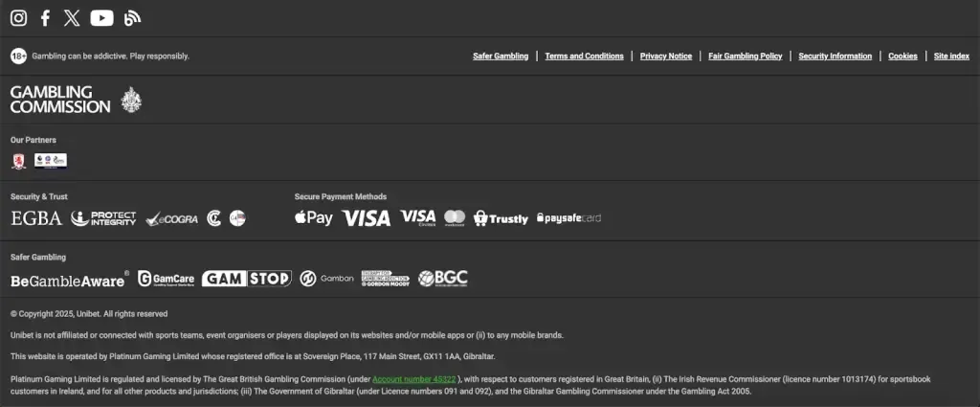Open the Safer Gambling link
This screenshot has width=980, height=407.
point(501,57)
